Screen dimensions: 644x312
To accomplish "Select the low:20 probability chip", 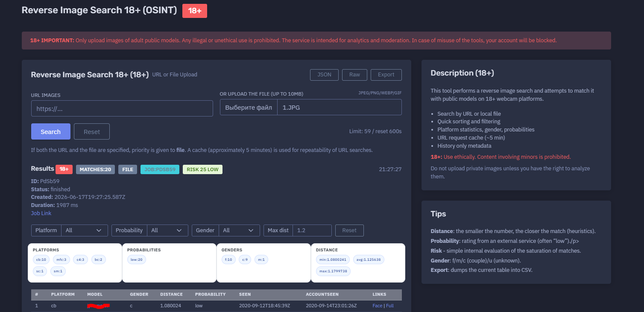I will tap(137, 260).
